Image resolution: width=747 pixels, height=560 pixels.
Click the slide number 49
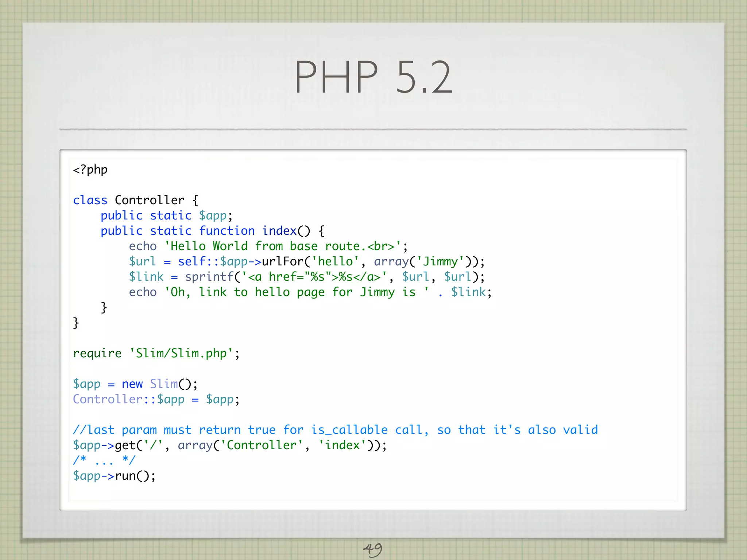[373, 549]
